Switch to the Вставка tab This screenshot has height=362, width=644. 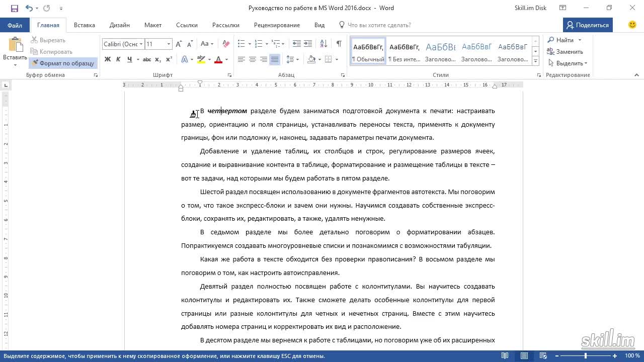coord(85,25)
